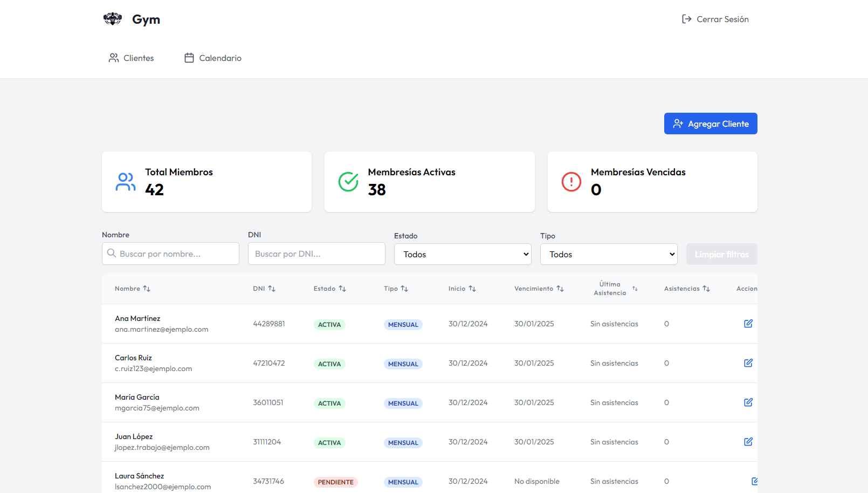Sort members by Asistencias count

click(x=706, y=289)
